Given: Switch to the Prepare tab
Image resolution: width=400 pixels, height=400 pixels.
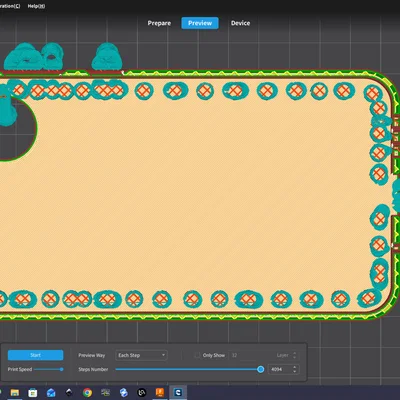Looking at the screenshot, I should point(159,23).
